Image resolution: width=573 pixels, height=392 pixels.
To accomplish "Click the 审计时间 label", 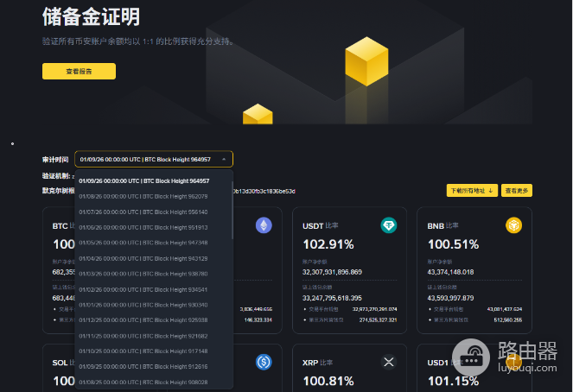I will pyautogui.click(x=55, y=160).
